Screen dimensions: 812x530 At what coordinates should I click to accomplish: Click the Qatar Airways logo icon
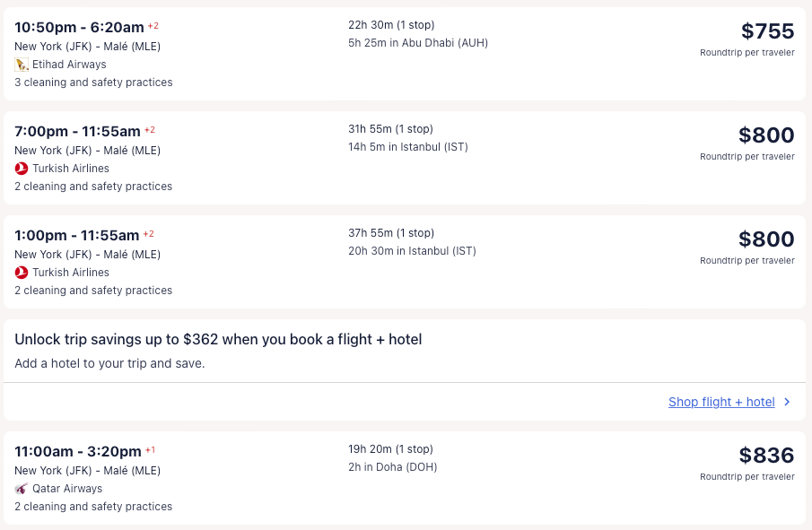click(22, 489)
